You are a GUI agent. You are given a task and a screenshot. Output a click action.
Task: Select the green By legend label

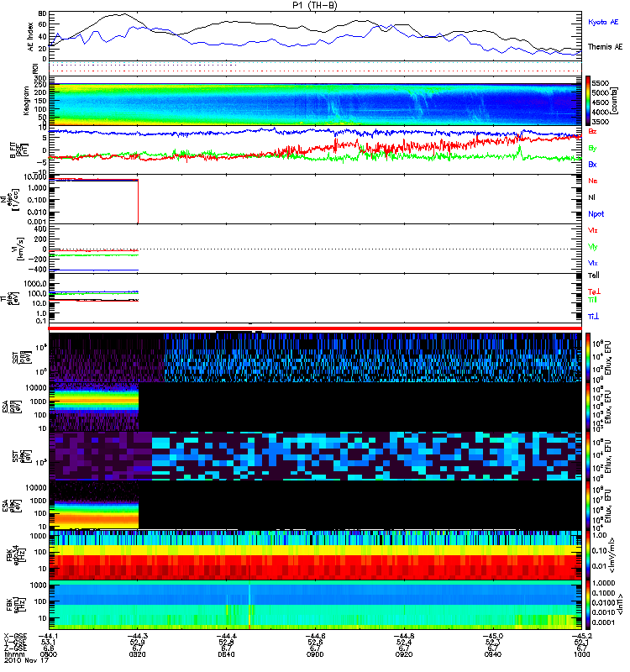(x=592, y=149)
